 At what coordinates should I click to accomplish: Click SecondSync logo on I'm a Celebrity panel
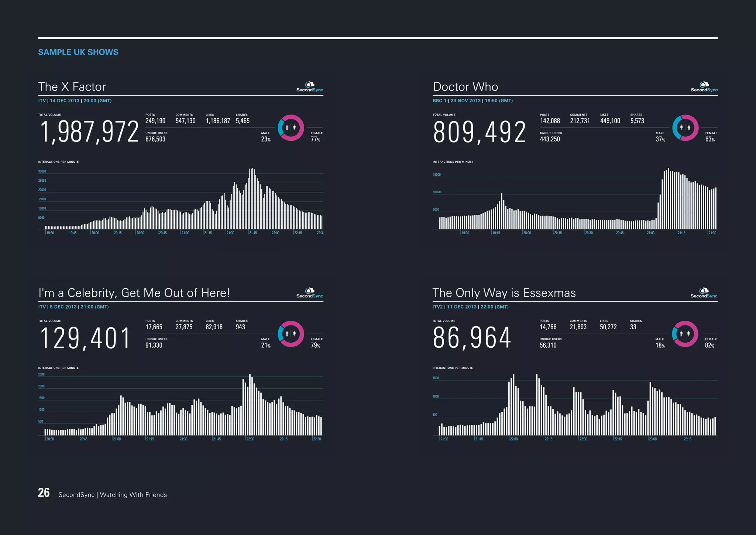(310, 293)
